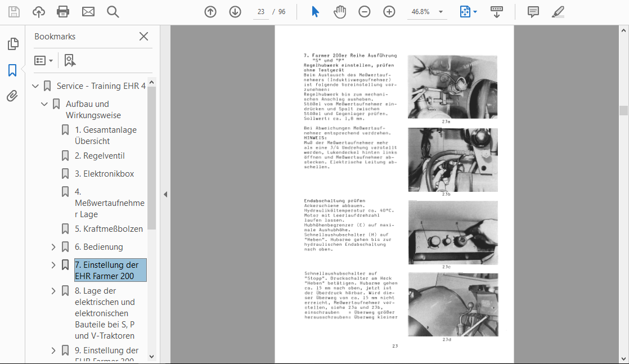Expand the 6. Bedienung bookmark
Viewport: 629px width, 364px height.
pos(53,247)
